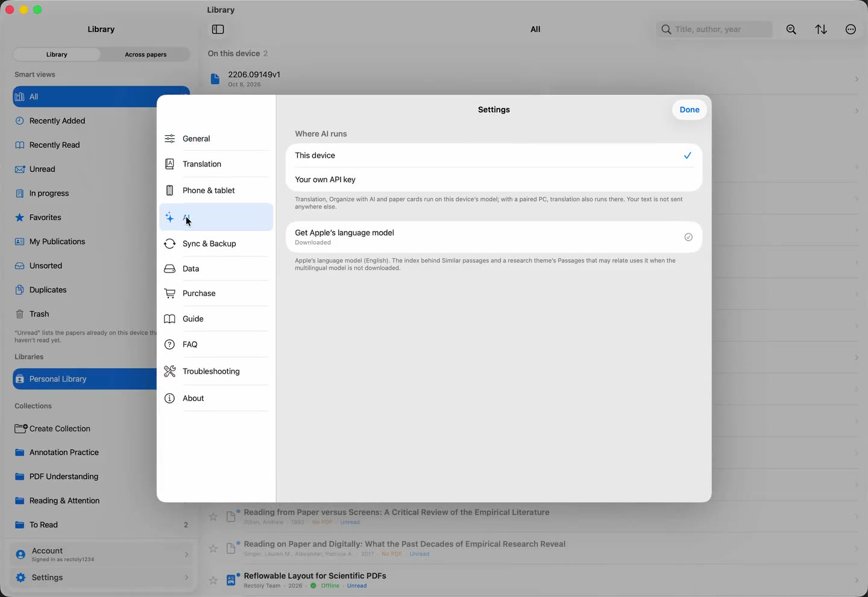The image size is (868, 597).
Task: Open the more options ellipsis icon
Action: (x=851, y=30)
